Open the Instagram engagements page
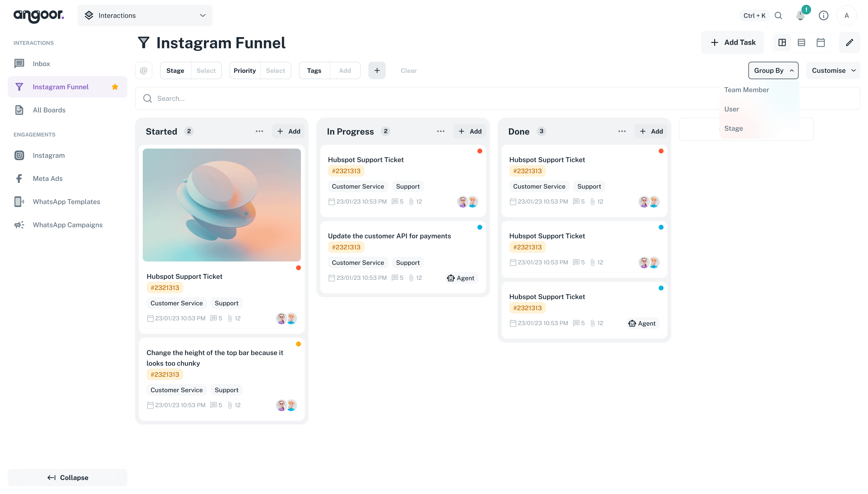The width and height of the screenshot is (868, 494). coord(48,155)
